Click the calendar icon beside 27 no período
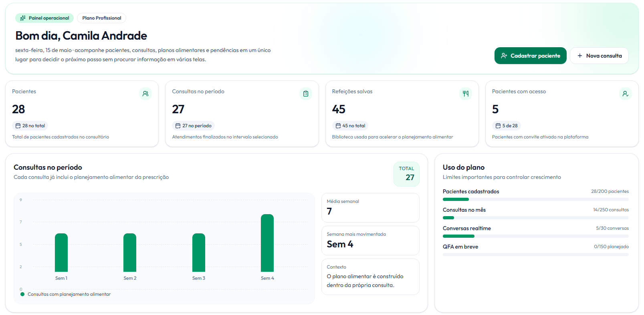This screenshot has width=644, height=315. pyautogui.click(x=178, y=126)
